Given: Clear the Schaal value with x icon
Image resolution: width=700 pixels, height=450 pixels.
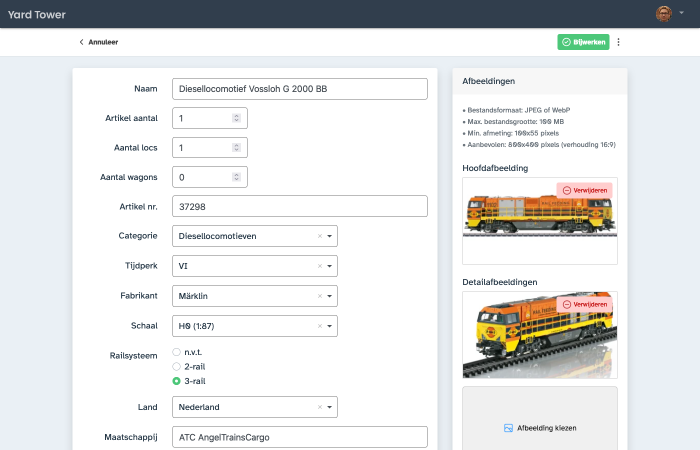Looking at the screenshot, I should tap(320, 326).
